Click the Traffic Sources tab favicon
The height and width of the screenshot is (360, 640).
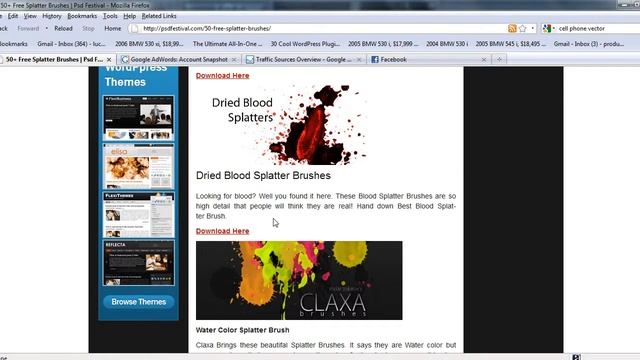click(250, 60)
